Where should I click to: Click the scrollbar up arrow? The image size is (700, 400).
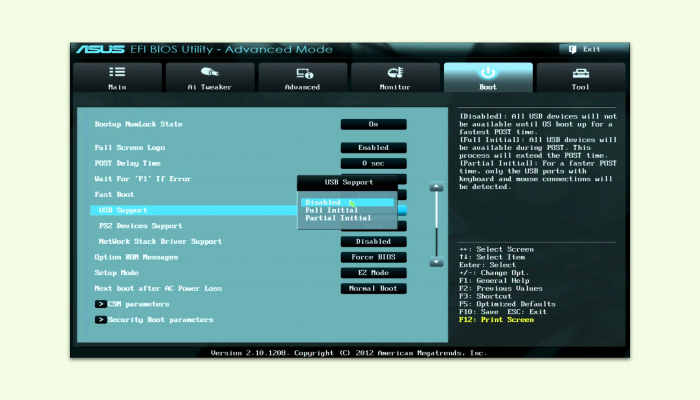click(436, 186)
